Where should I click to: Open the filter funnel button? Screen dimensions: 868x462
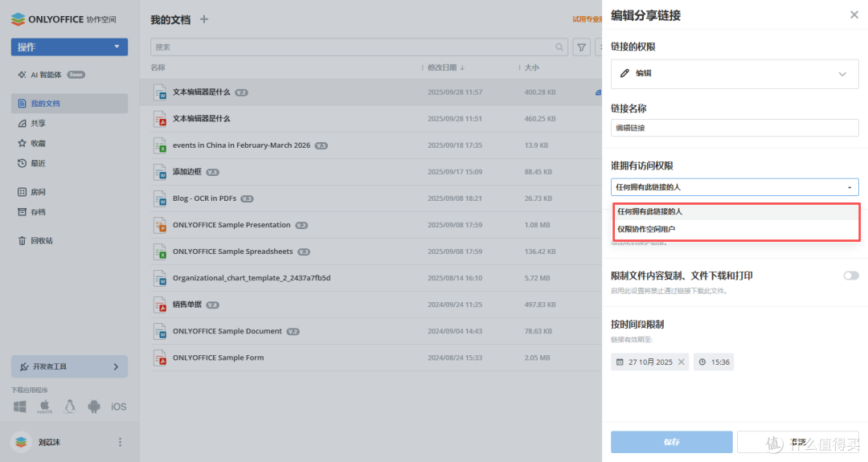(581, 47)
